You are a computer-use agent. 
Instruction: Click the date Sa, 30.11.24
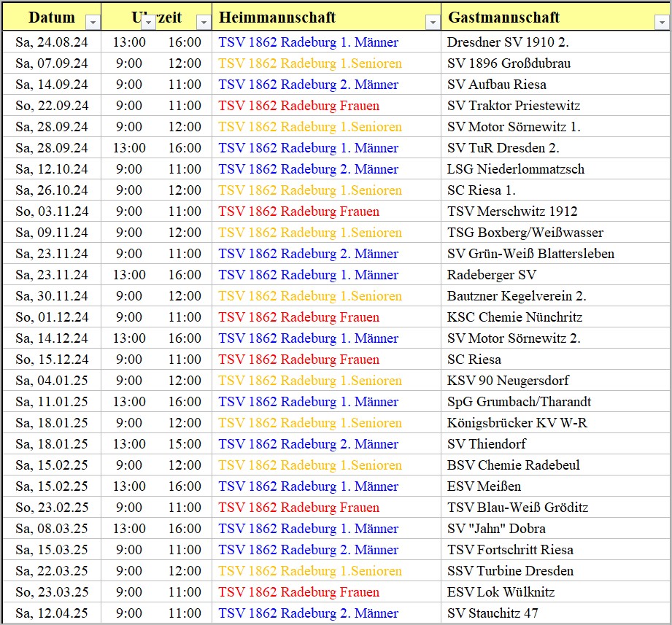click(51, 295)
